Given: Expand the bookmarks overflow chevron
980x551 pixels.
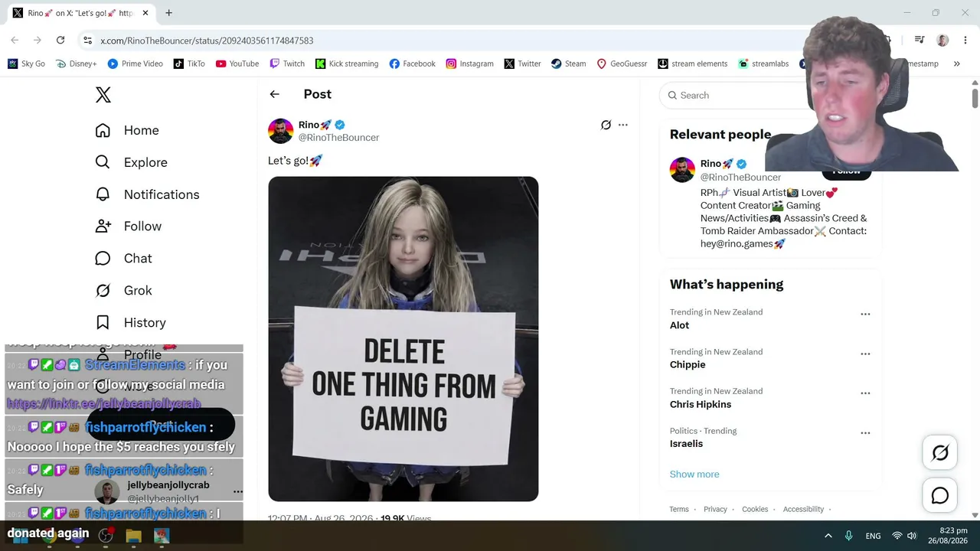Looking at the screenshot, I should 956,64.
